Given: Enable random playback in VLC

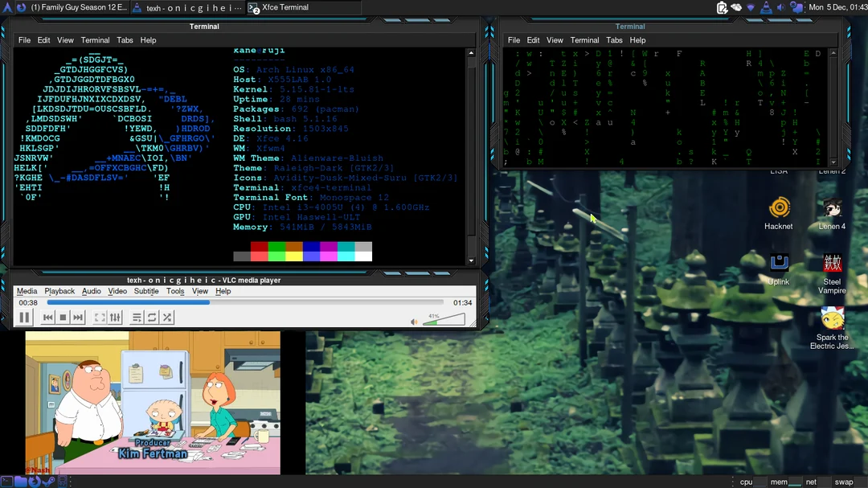Looking at the screenshot, I should point(166,317).
